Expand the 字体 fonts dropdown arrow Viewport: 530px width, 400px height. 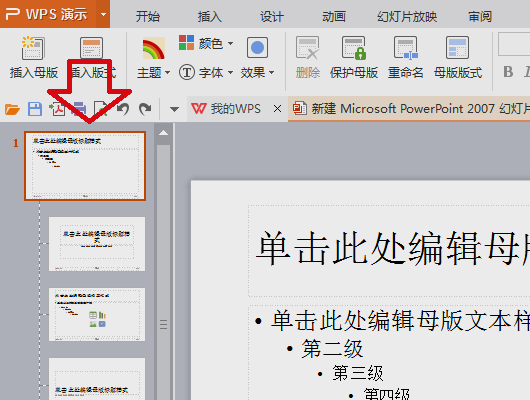point(231,72)
